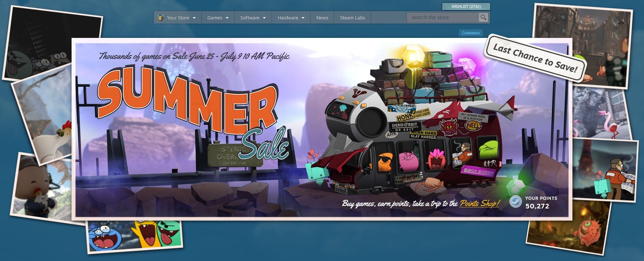Viewport: 644px width, 261px height.
Task: Click the Your Points 50,272 balance
Action: pyautogui.click(x=541, y=202)
